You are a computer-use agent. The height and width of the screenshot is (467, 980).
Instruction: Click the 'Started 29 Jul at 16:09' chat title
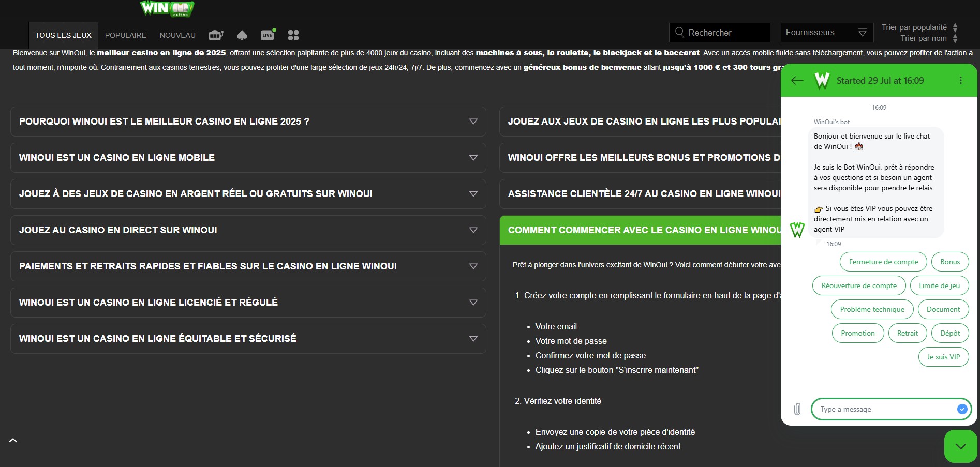pos(880,81)
